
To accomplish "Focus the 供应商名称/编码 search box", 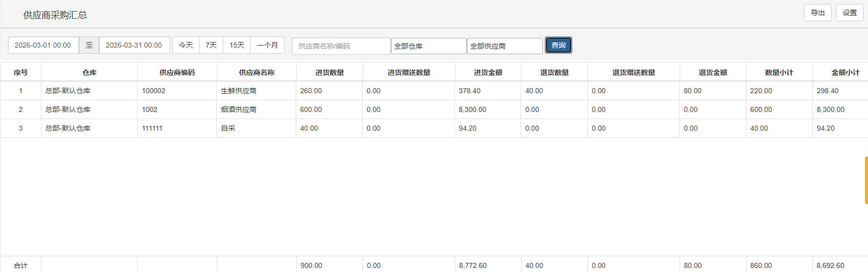I will [x=340, y=46].
